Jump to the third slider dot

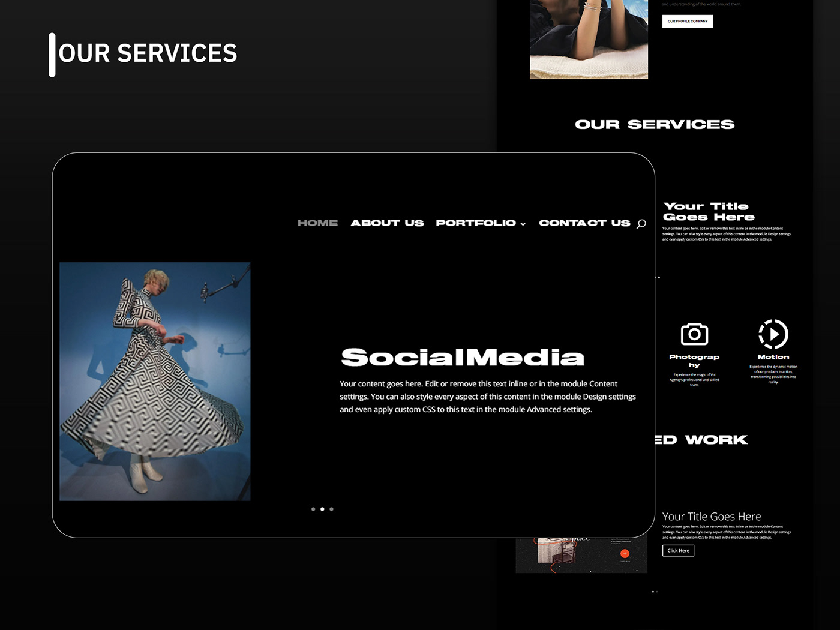coord(331,509)
